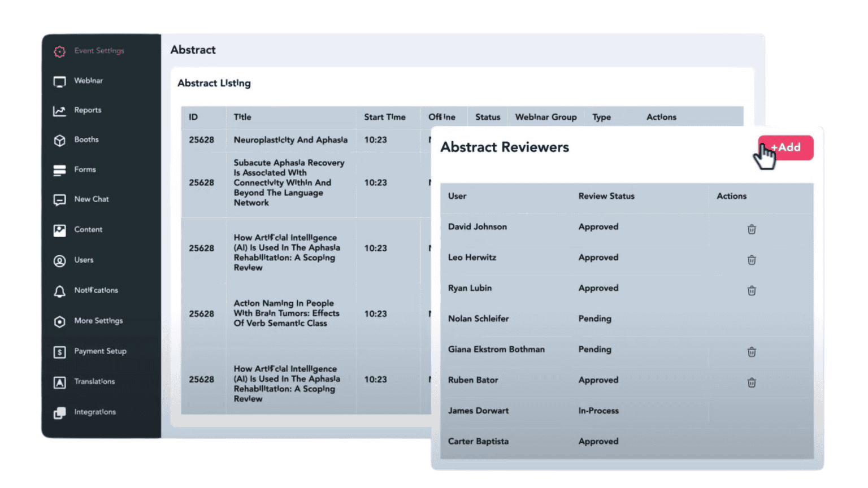Sort by the Title column header
This screenshot has height=488, width=868.
(x=242, y=117)
